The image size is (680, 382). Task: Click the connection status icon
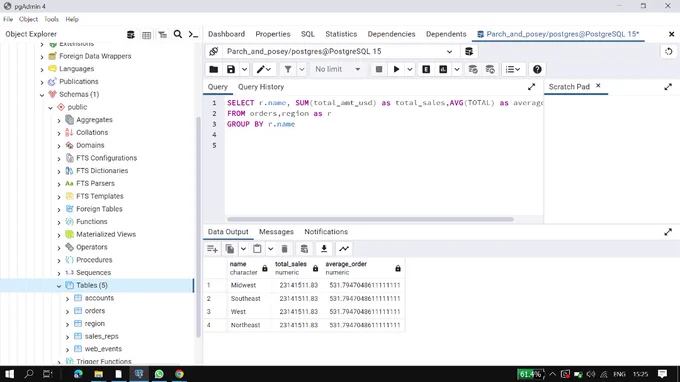(213, 52)
